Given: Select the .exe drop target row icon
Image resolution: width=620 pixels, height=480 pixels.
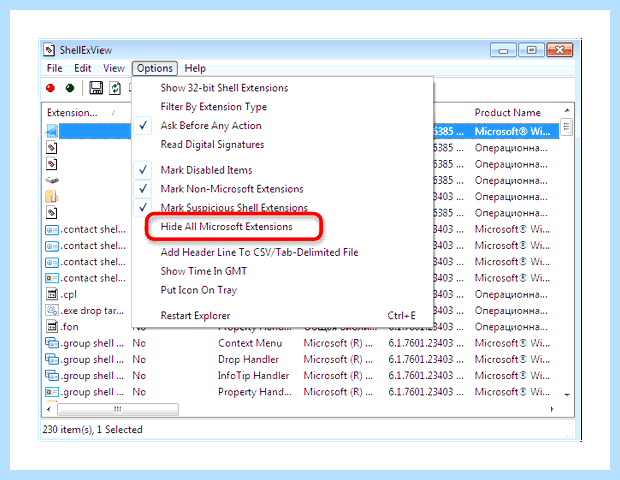Looking at the screenshot, I should (52, 310).
